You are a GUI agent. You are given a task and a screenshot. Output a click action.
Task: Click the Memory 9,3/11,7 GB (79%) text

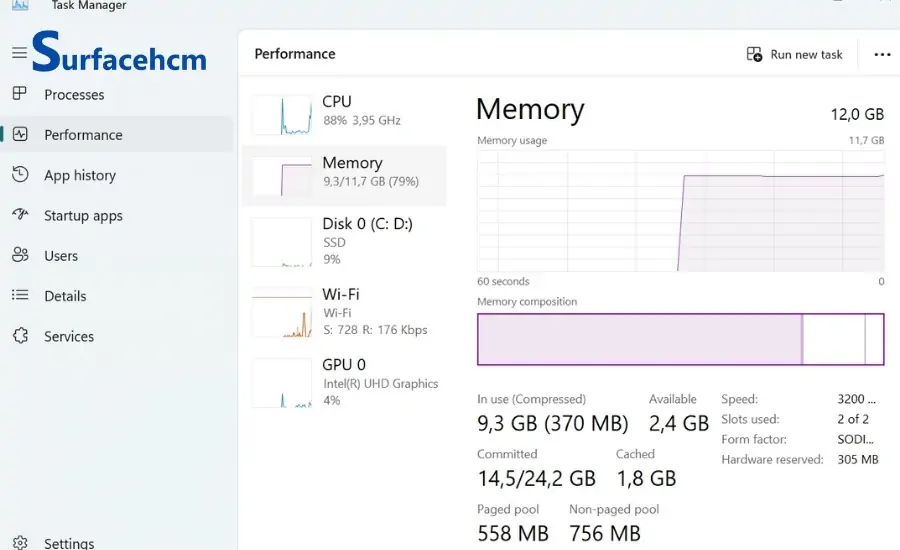371,181
